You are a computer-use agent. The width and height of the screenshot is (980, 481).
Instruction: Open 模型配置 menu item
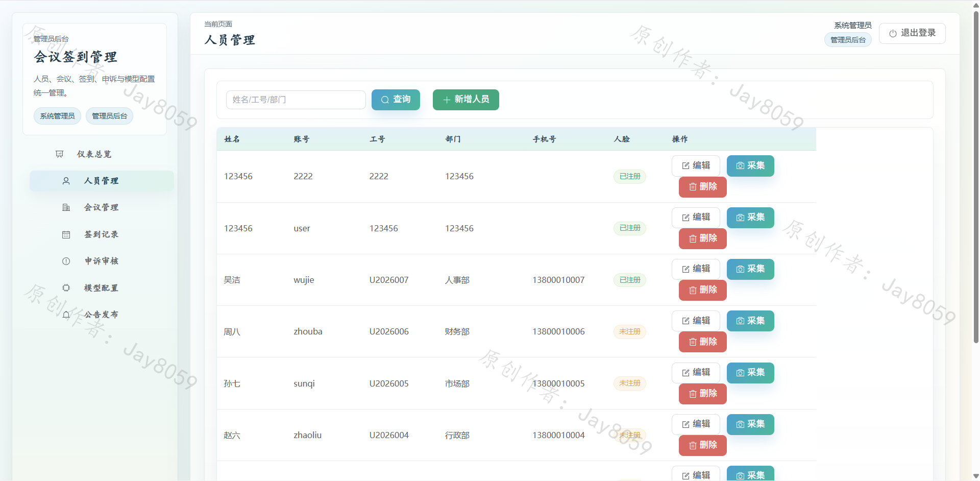(102, 288)
